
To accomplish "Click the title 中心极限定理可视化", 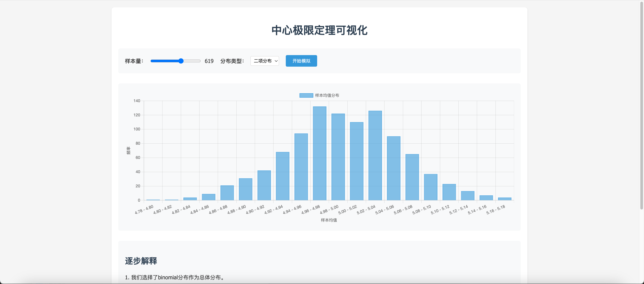I will point(319,30).
